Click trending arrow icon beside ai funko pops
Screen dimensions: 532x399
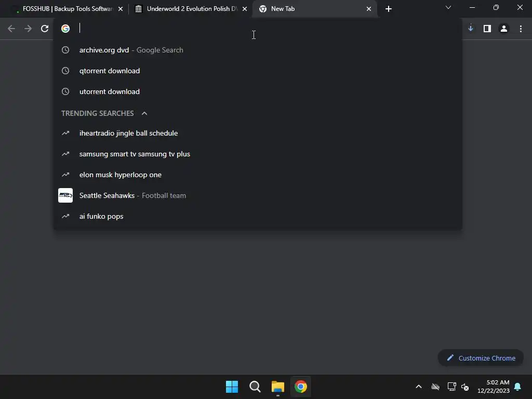click(x=65, y=216)
